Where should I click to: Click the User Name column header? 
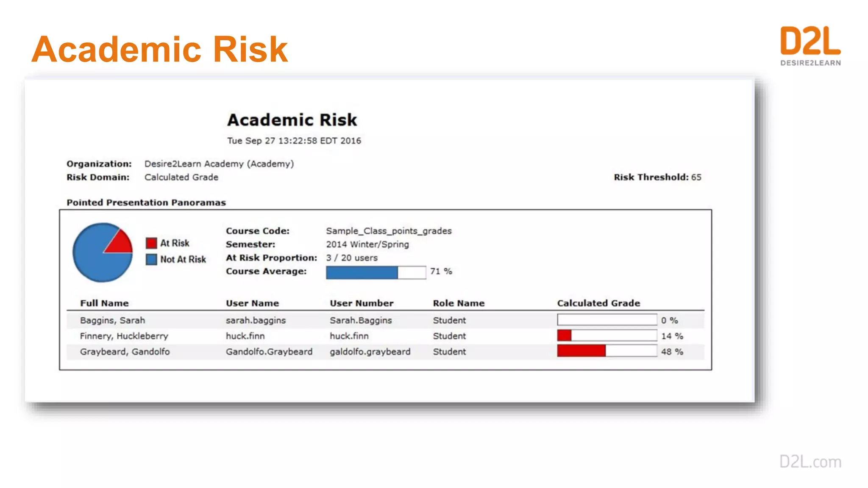(252, 303)
